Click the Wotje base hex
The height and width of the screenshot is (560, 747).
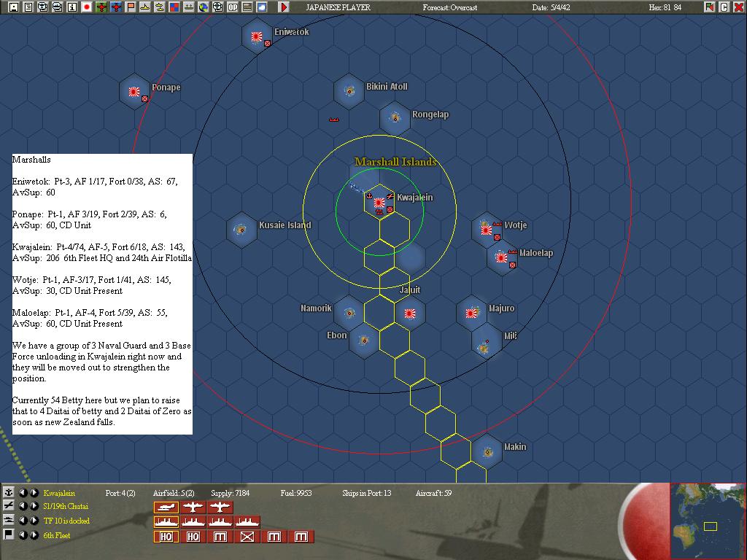487,230
